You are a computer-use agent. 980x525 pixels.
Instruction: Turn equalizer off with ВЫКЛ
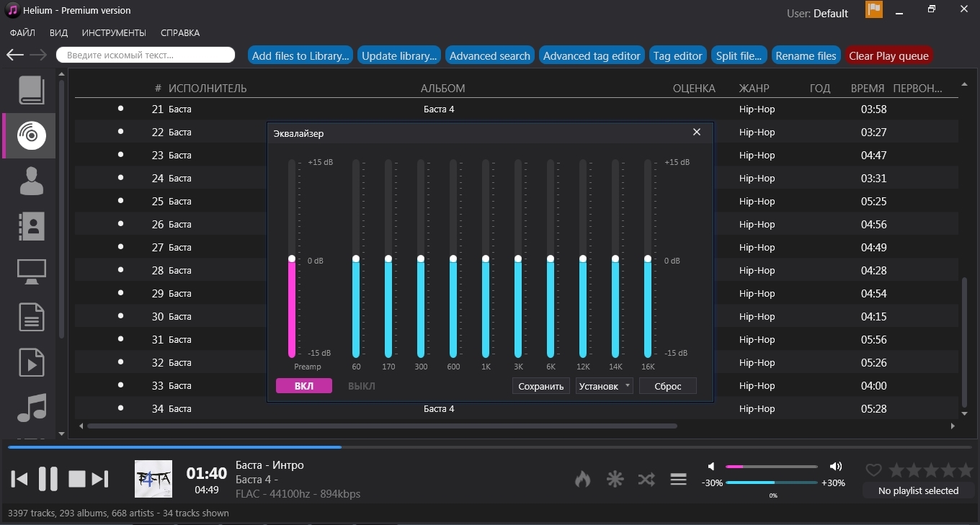361,386
